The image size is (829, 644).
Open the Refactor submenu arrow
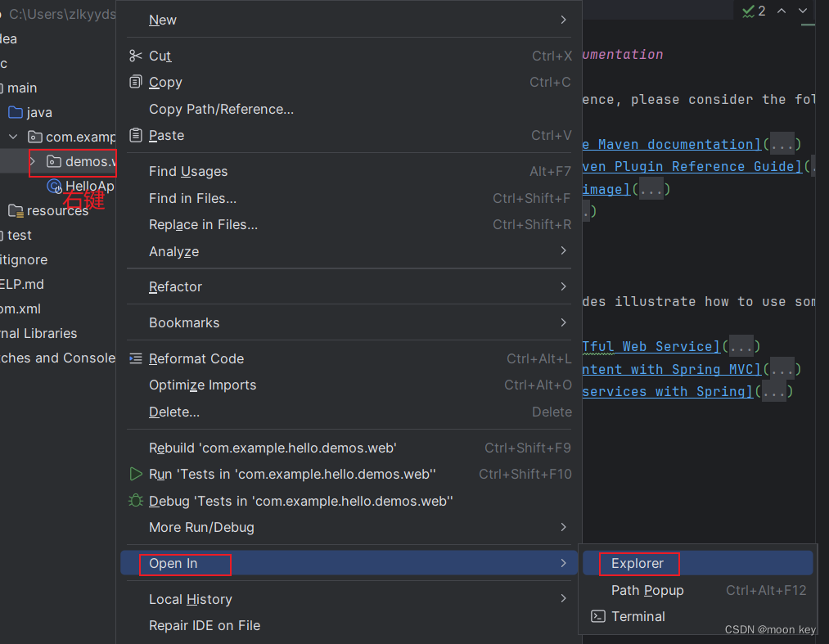coord(564,286)
